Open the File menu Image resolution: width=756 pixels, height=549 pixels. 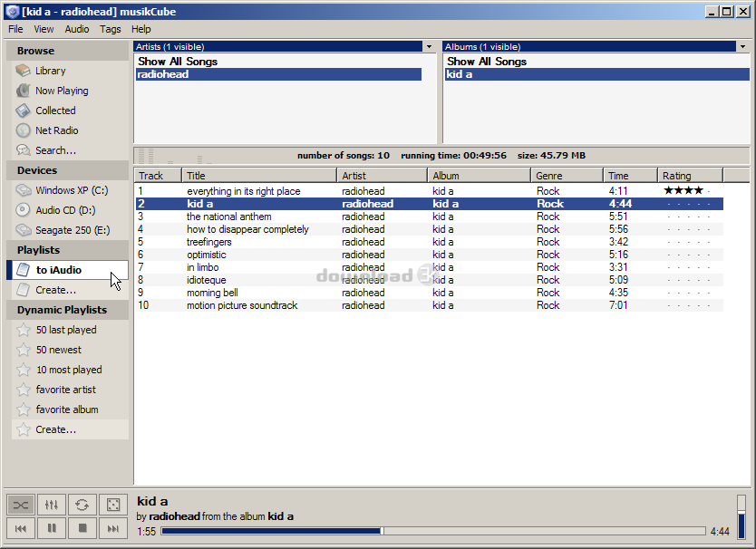coord(15,29)
